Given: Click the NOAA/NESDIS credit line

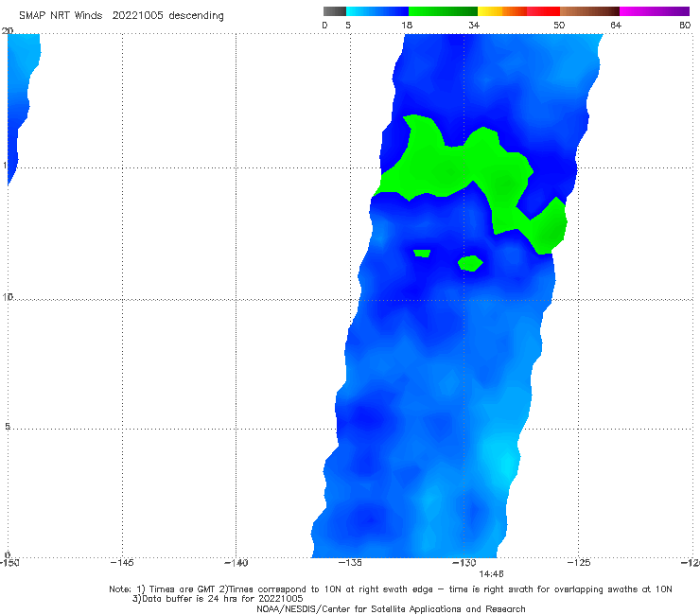Looking at the screenshot, I should pos(391,608).
